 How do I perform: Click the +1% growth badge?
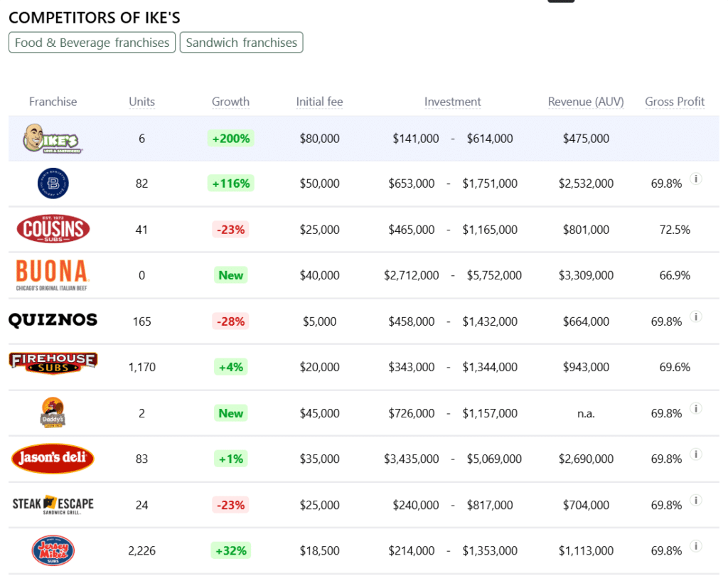(x=231, y=459)
